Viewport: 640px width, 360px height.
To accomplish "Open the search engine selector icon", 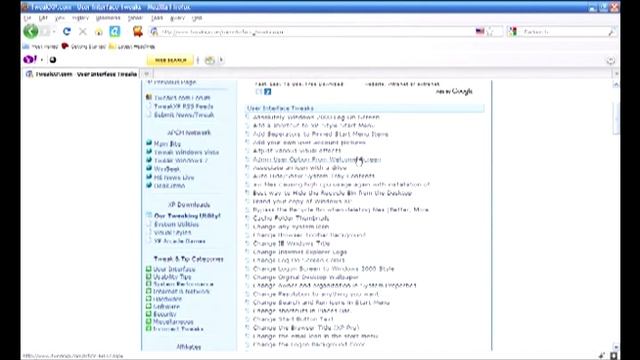I will tap(513, 31).
